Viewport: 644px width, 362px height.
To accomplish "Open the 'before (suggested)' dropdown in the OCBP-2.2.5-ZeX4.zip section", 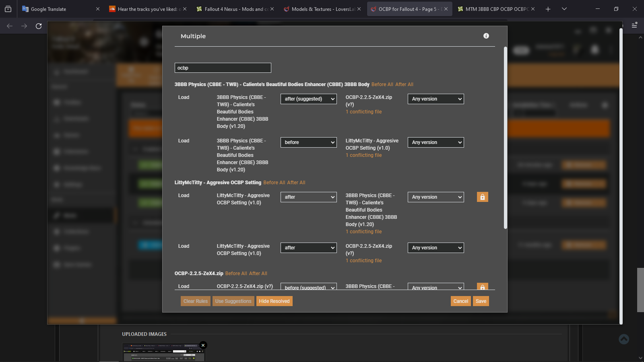I will tap(309, 286).
